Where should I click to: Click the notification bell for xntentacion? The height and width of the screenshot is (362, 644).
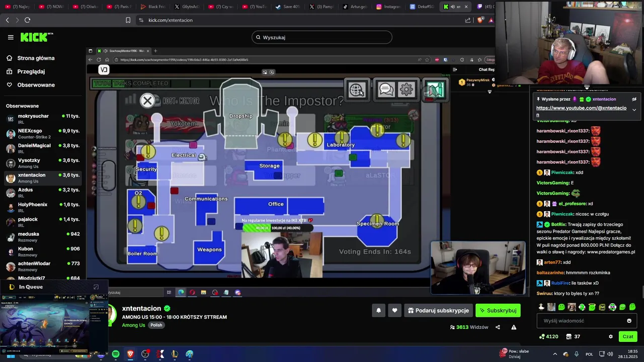[378, 311]
